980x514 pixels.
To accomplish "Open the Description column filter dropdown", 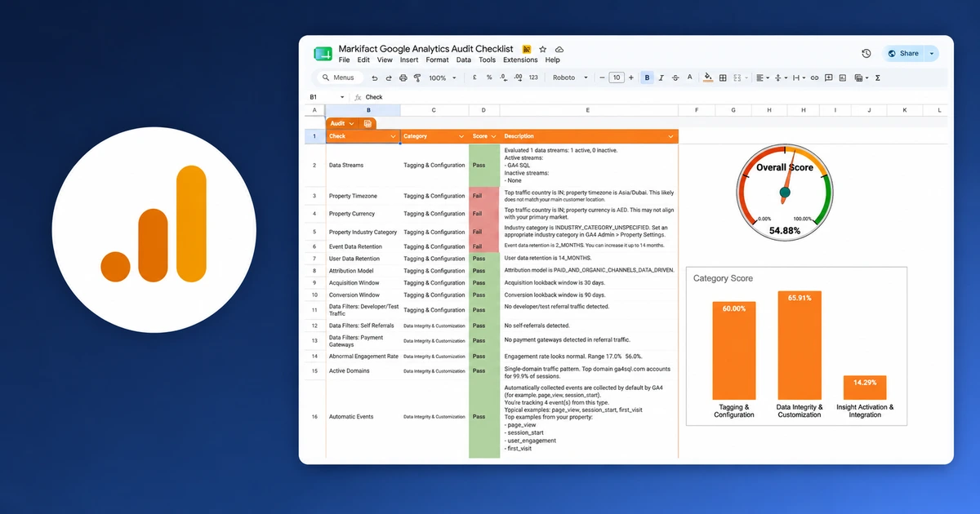I will pyautogui.click(x=671, y=136).
